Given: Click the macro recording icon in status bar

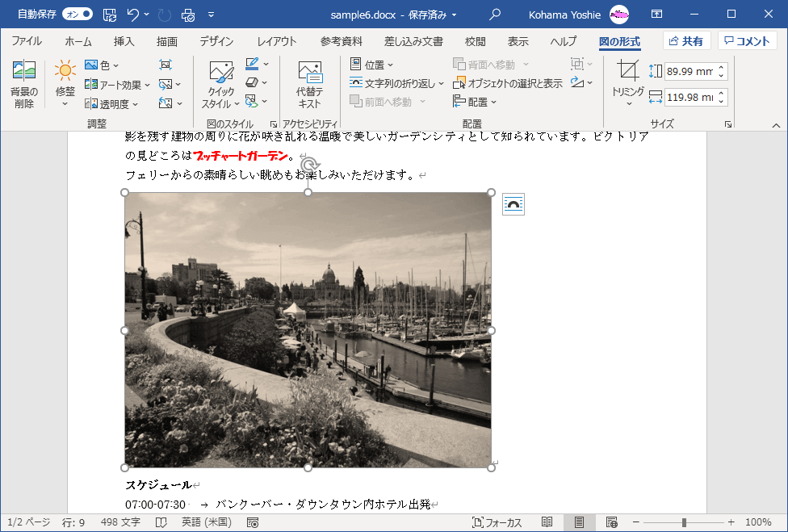Looking at the screenshot, I should (x=253, y=522).
